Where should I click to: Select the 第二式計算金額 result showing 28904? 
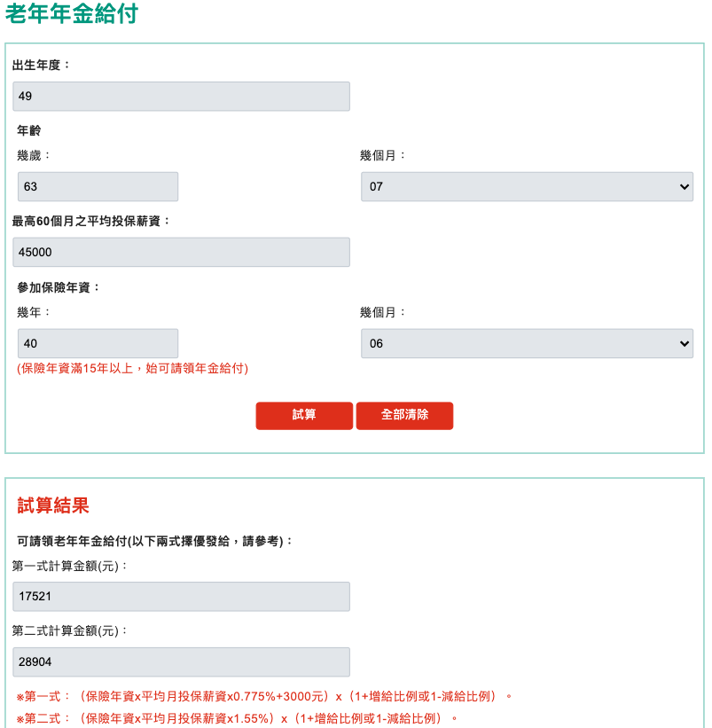pyautogui.click(x=181, y=662)
